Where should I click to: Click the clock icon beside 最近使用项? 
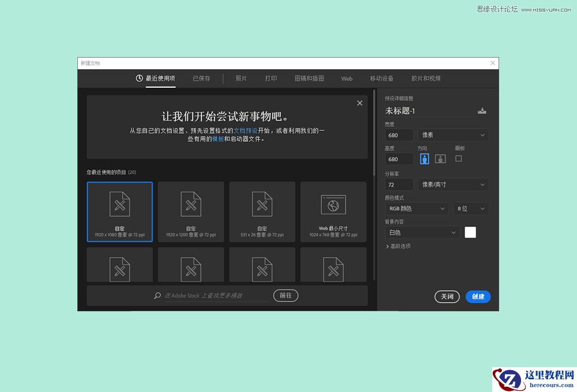[138, 78]
